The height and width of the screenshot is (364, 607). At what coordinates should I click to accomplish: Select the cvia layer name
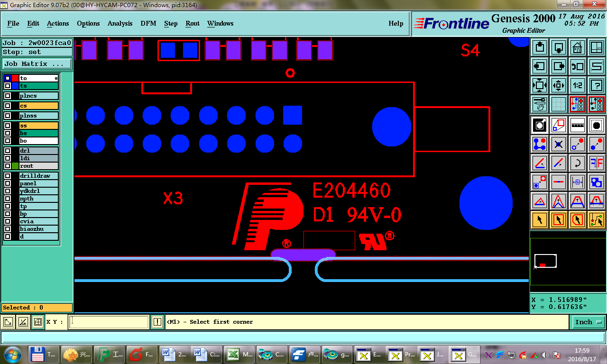pyautogui.click(x=38, y=221)
